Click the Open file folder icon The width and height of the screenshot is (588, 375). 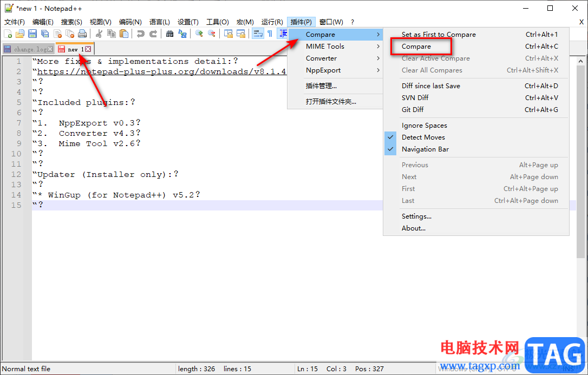pos(20,34)
